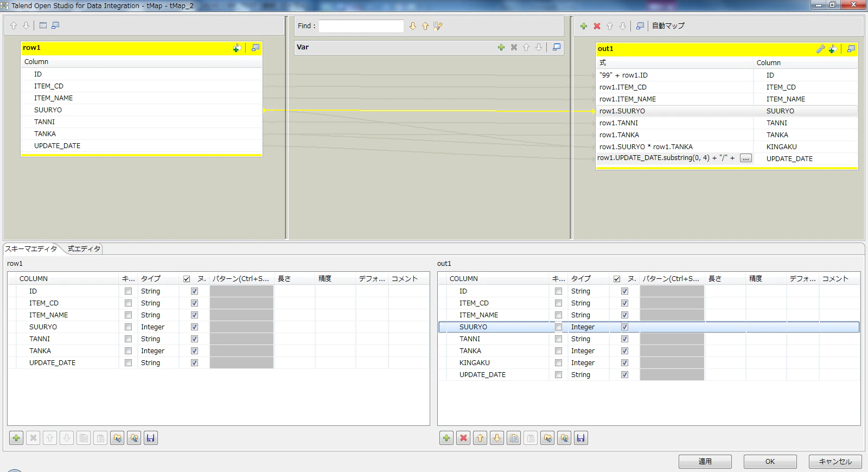This screenshot has height=472, width=868.
Task: Select UPDATE_DATE row in row1 schema
Action: pyautogui.click(x=218, y=363)
